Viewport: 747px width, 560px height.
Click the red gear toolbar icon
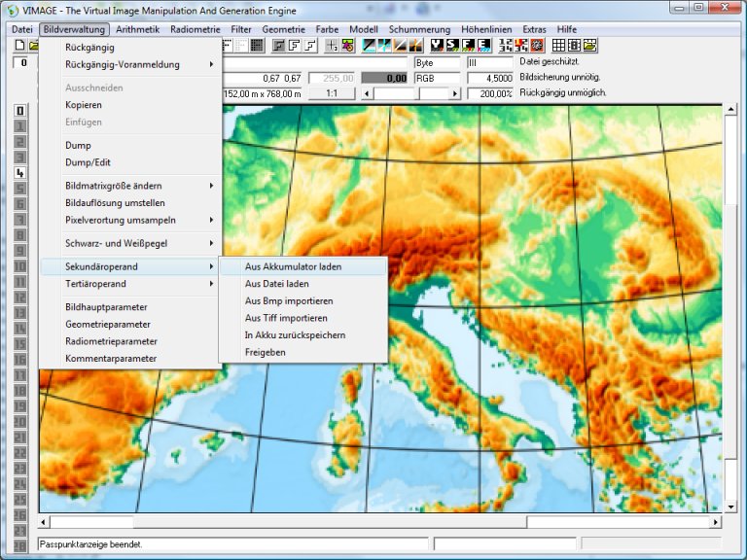pos(537,46)
